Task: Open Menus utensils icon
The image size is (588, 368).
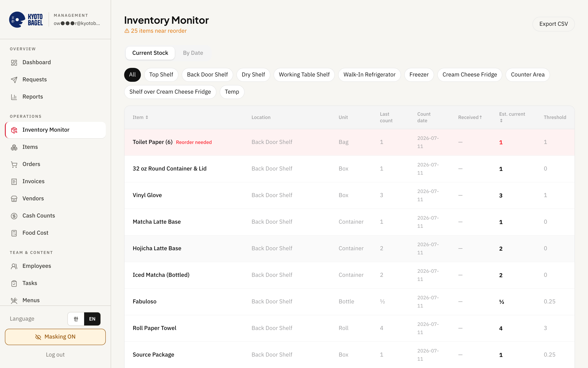Action: (14, 301)
